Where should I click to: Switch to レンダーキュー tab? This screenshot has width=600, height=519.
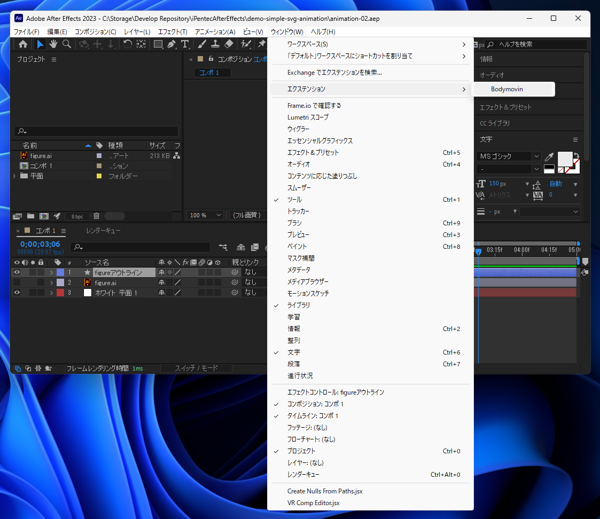(x=103, y=231)
